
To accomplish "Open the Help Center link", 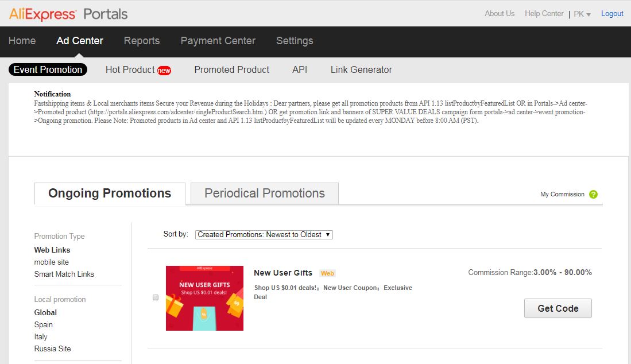I will [544, 13].
